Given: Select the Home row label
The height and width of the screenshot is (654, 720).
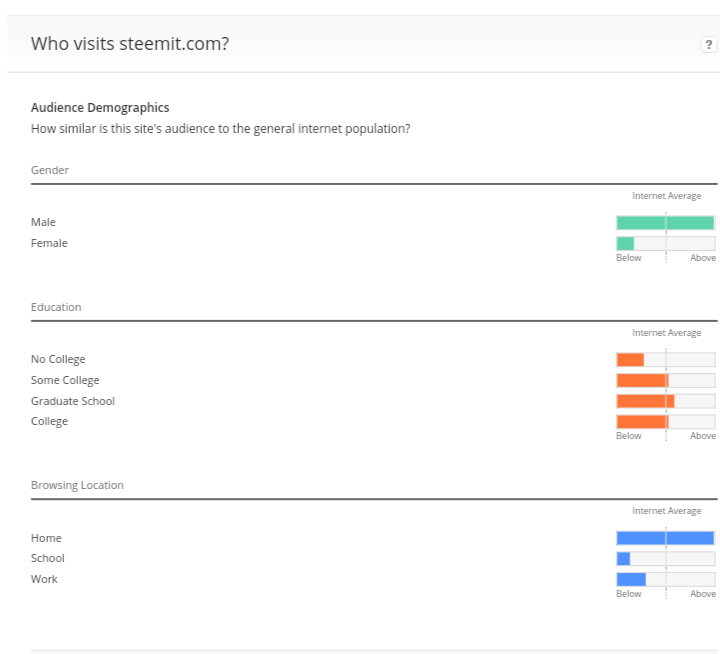Looking at the screenshot, I should [46, 538].
